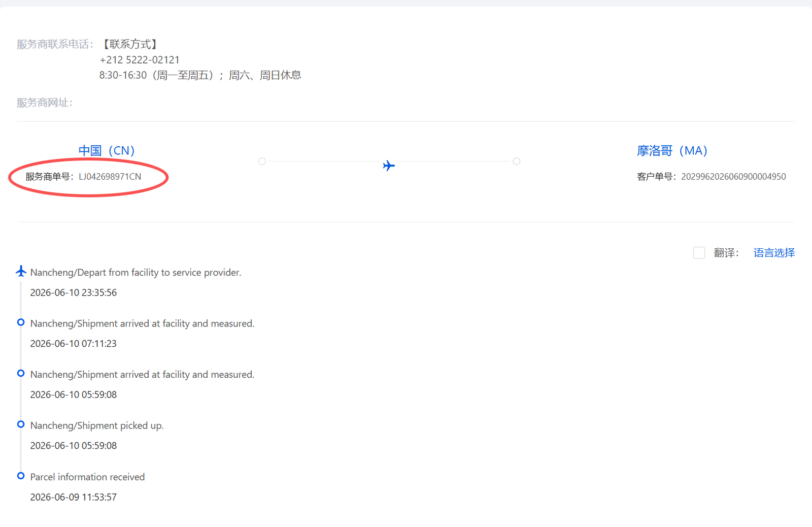Click the route end circle near 摩洛哥
812x527 pixels.
(x=517, y=161)
